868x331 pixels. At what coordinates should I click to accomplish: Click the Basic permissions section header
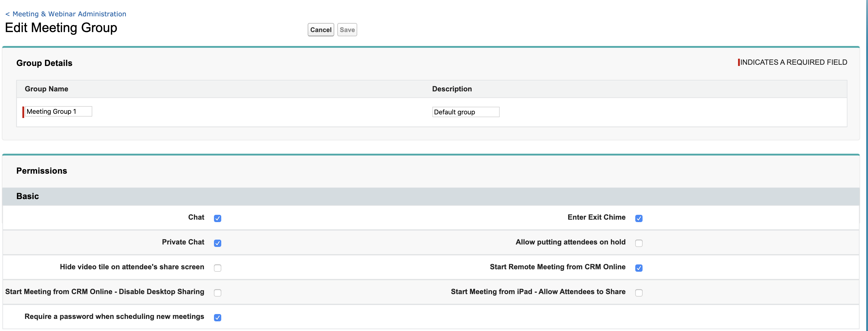(x=28, y=196)
